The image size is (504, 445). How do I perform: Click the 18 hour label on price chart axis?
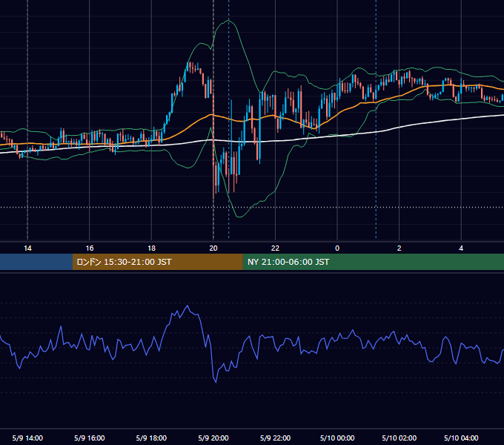point(151,248)
